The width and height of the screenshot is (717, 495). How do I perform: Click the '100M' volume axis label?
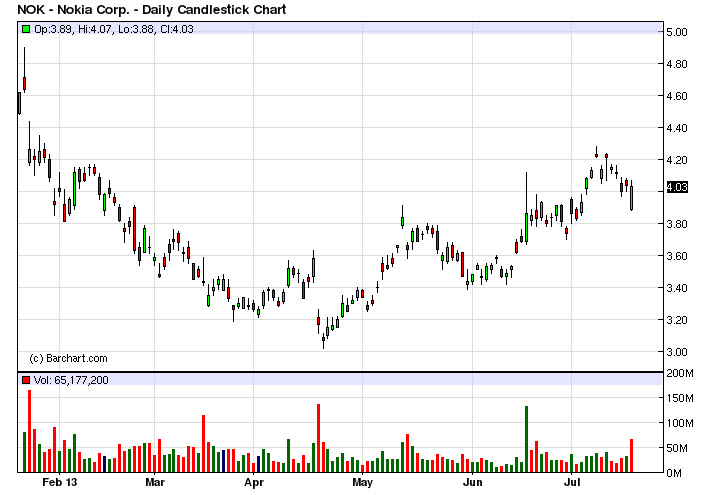pyautogui.click(x=680, y=423)
